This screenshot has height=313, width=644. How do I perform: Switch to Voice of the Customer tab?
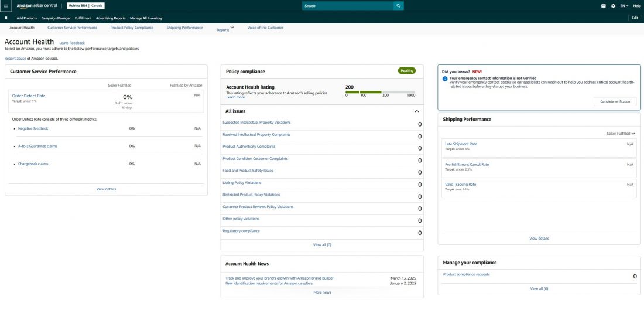(265, 28)
